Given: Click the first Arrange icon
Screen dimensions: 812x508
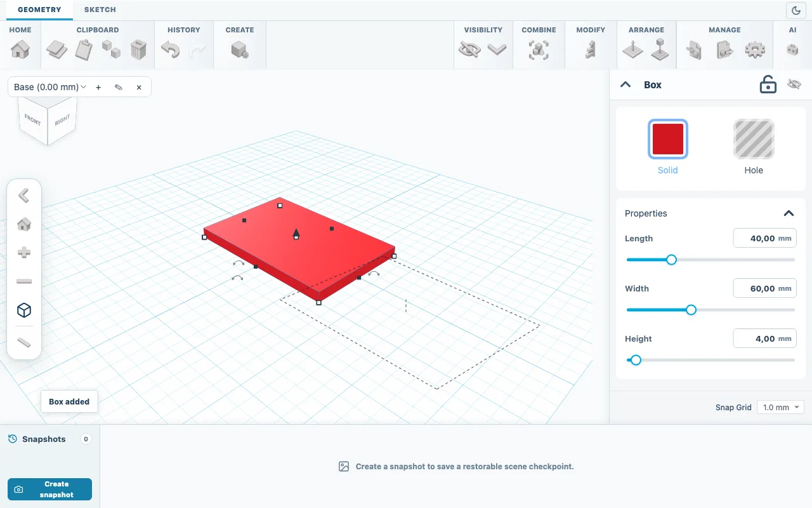Looking at the screenshot, I should [x=632, y=50].
